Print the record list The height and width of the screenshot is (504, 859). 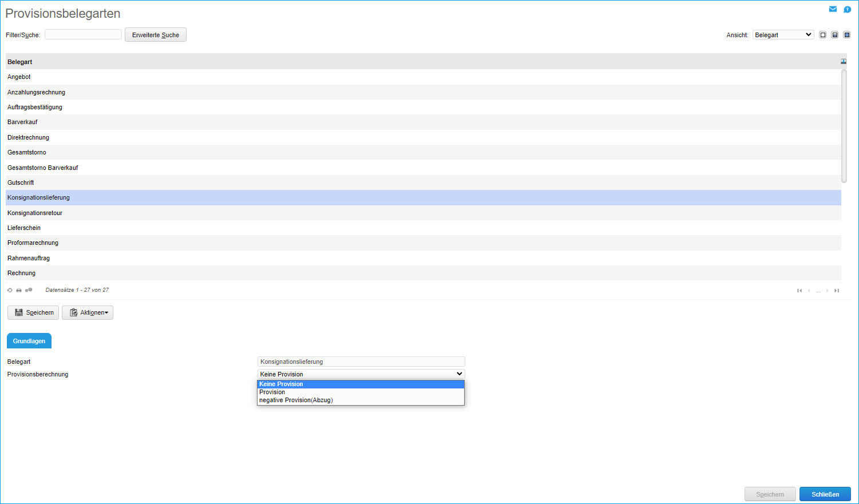point(19,290)
